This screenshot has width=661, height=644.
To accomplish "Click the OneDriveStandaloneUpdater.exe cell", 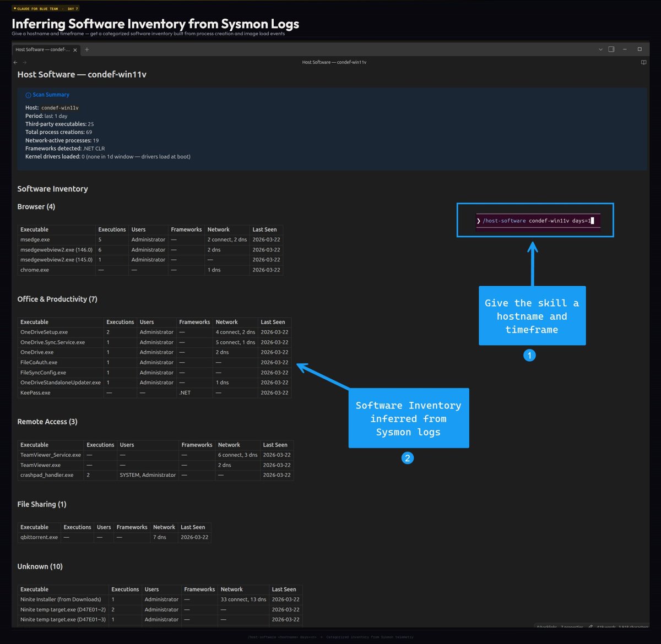I will [x=61, y=383].
